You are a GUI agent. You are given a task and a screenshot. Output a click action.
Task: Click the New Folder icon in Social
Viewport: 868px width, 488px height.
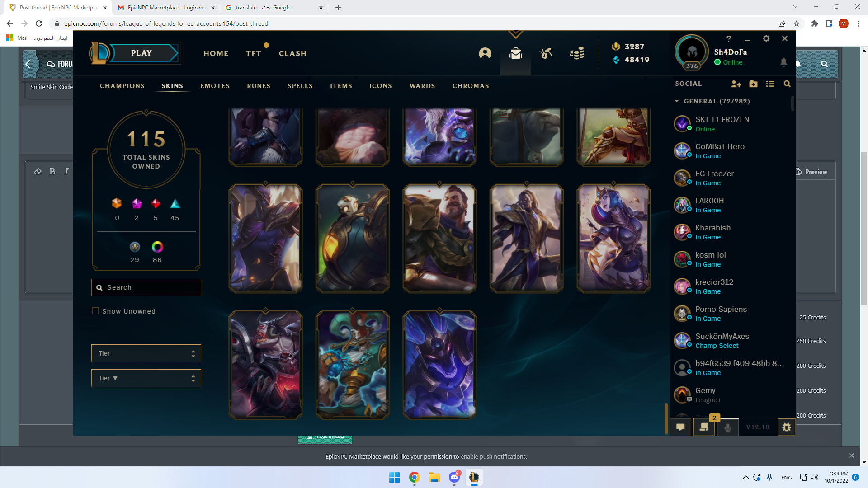(753, 84)
